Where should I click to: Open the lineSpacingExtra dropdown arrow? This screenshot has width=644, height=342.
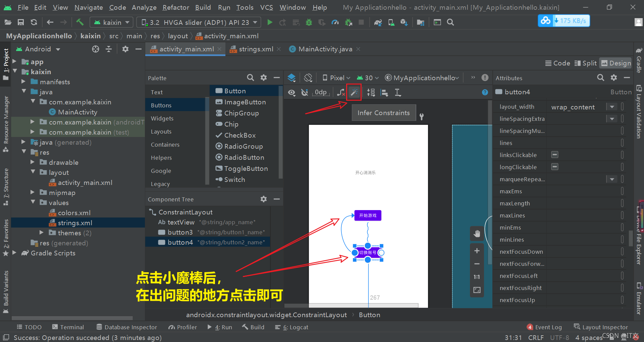[x=612, y=119]
